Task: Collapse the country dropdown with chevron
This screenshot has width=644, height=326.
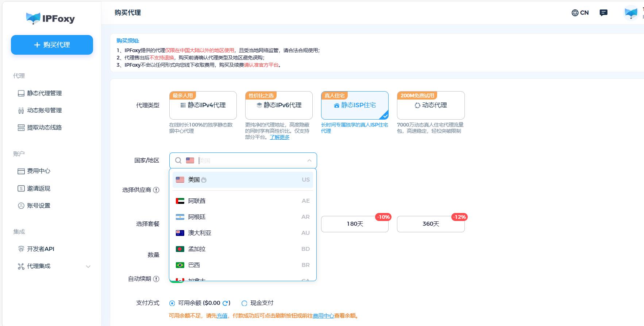Action: [x=309, y=160]
